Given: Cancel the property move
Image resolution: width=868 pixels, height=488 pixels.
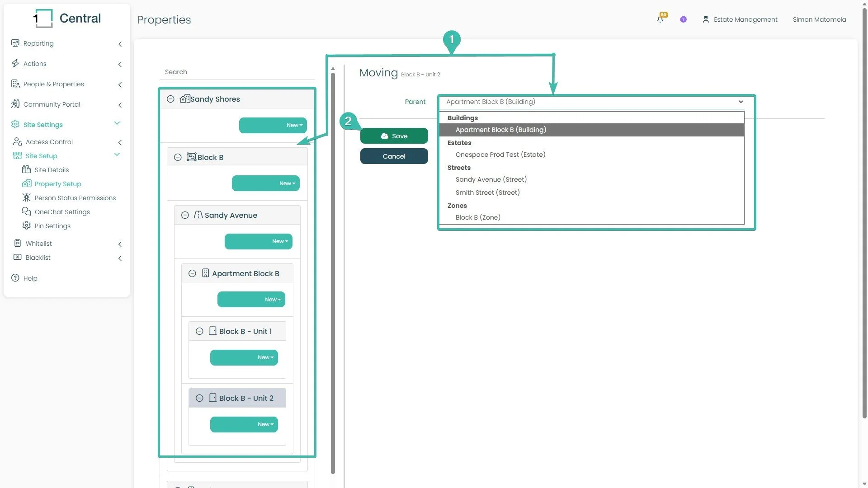Looking at the screenshot, I should click(x=394, y=156).
